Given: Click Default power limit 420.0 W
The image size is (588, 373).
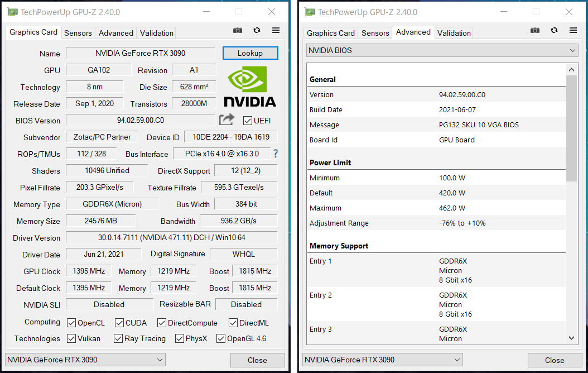Looking at the screenshot, I should [x=452, y=193].
